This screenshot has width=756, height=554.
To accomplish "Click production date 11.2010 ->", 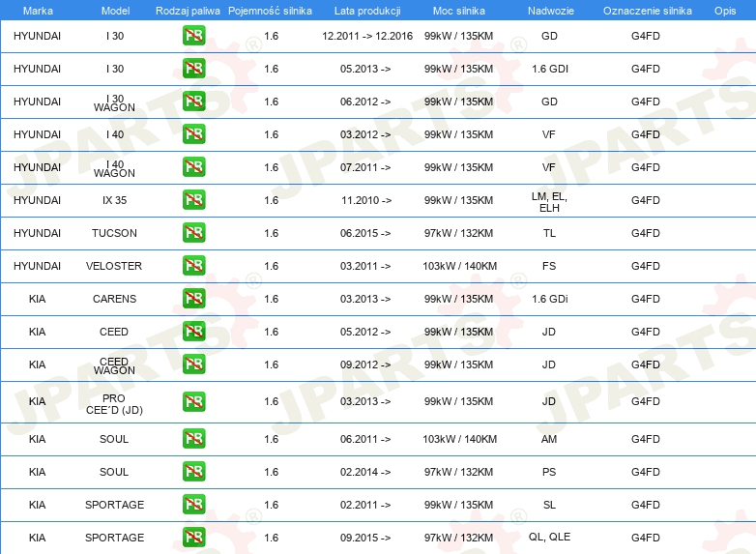I will 366,200.
